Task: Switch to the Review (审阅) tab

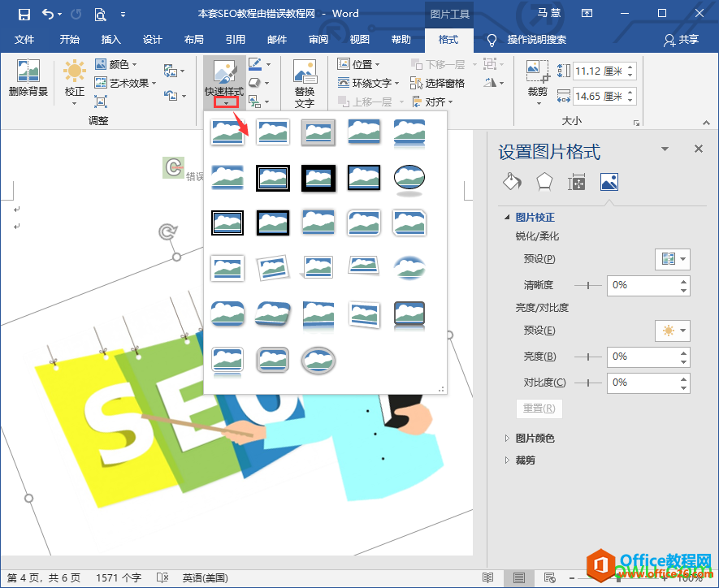Action: 318,40
